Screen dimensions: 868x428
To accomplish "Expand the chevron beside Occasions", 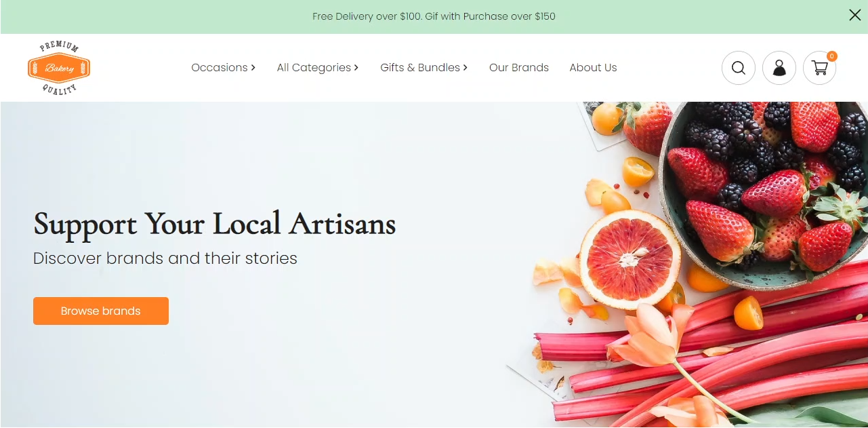I will 253,68.
